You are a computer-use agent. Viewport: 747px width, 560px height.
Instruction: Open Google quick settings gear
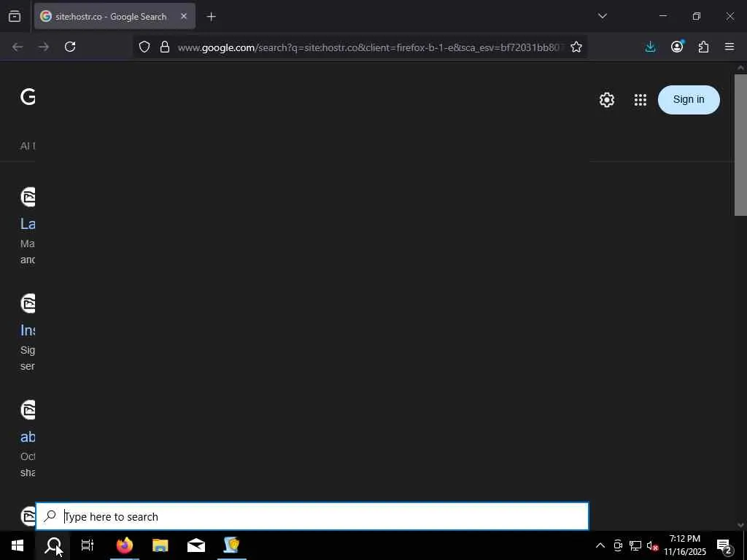pos(606,100)
